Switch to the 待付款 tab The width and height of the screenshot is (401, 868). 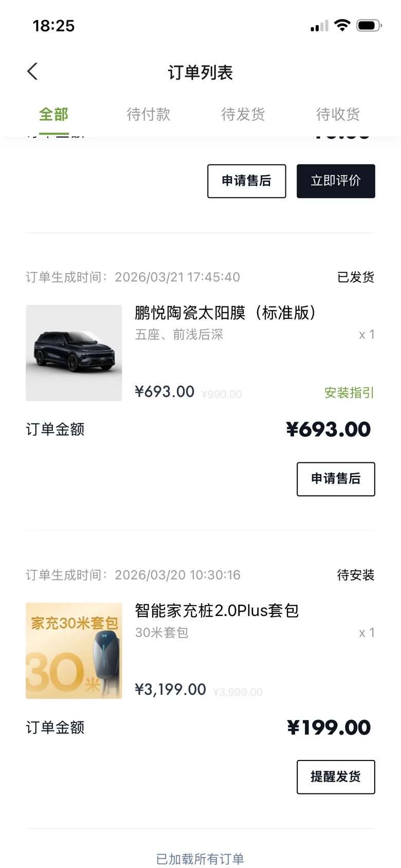point(149,114)
